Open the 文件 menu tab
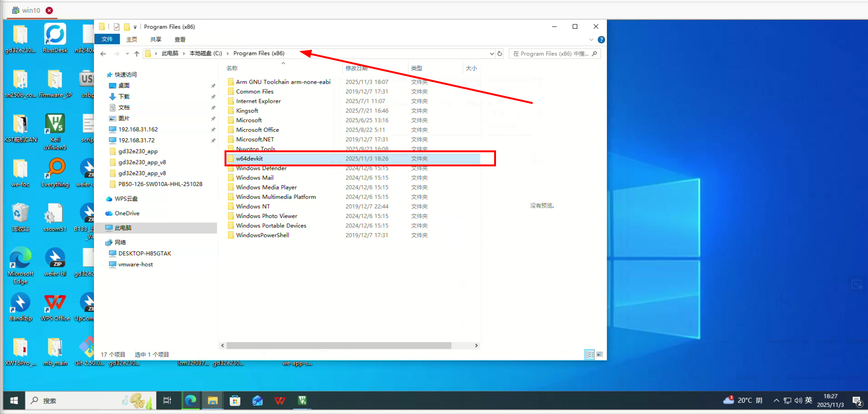Screen dimensions: 868x414 point(107,39)
